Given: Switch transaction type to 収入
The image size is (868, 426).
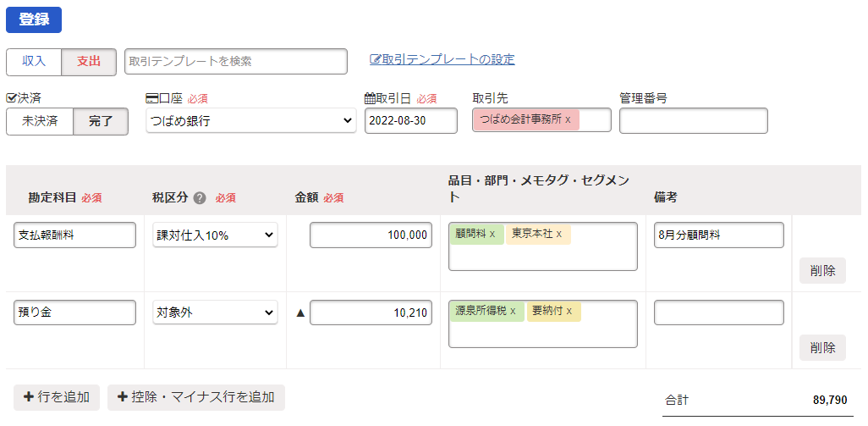Looking at the screenshot, I should pyautogui.click(x=34, y=62).
